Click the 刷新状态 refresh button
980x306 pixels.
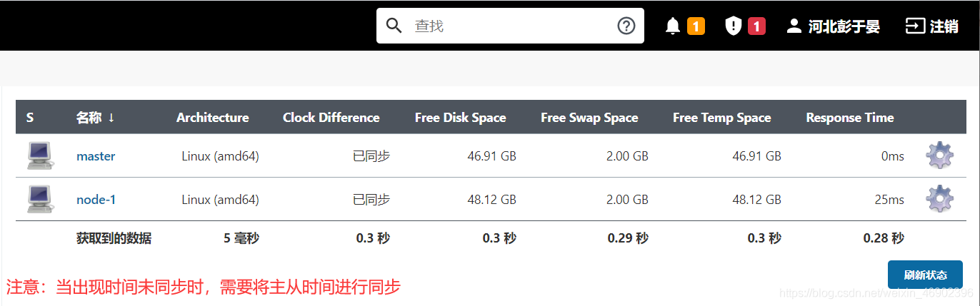tap(925, 275)
